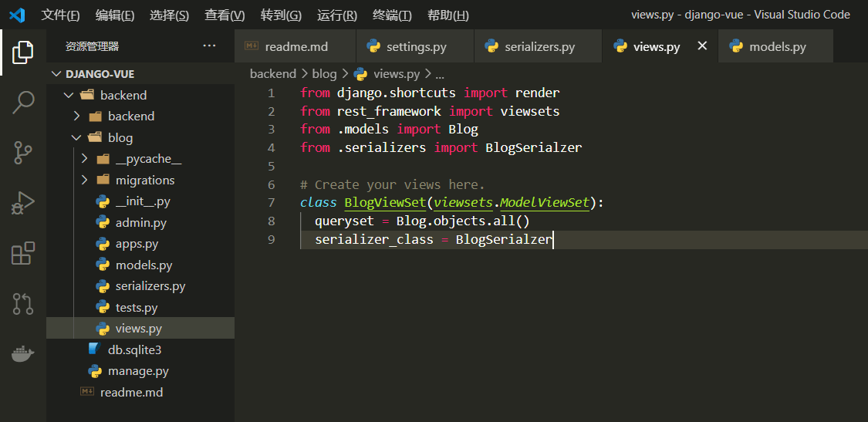
Task: Switch to the readme.md tab
Action: tap(295, 46)
